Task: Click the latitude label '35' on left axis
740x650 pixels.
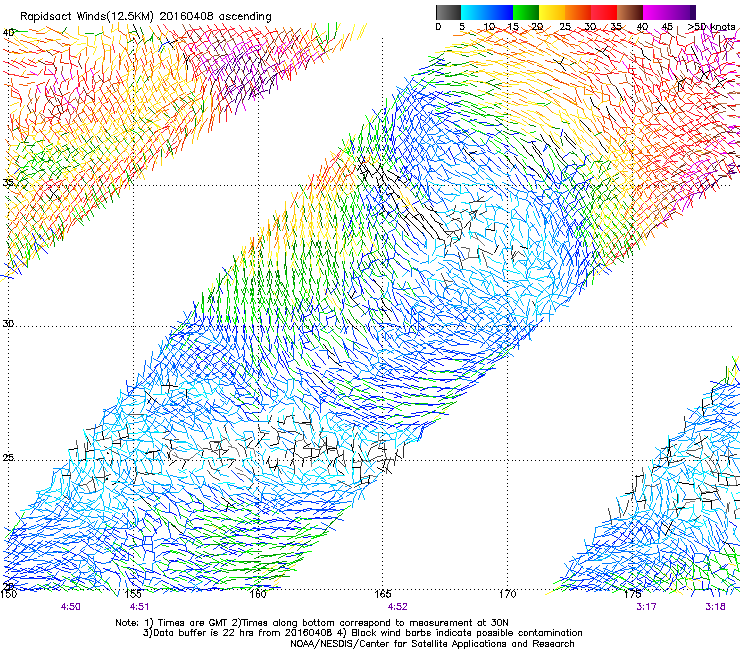Action: click(8, 182)
